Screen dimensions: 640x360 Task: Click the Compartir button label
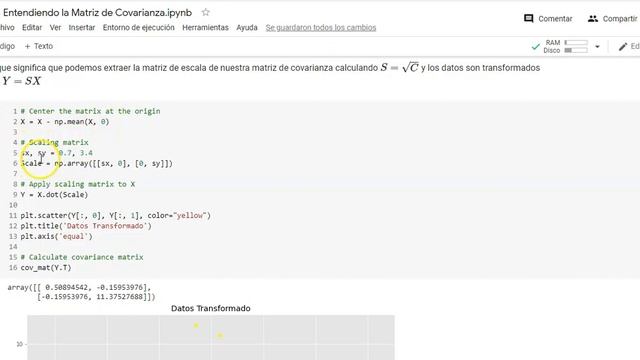point(620,19)
